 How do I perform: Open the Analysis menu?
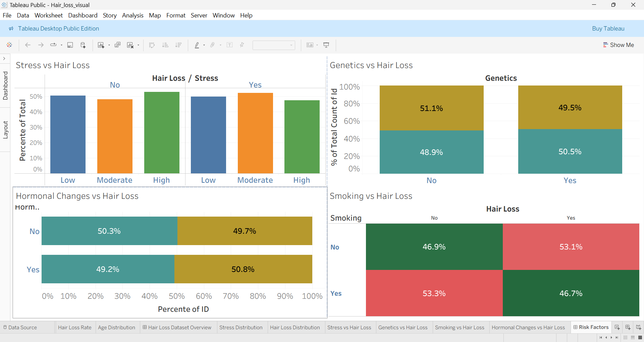click(x=132, y=15)
